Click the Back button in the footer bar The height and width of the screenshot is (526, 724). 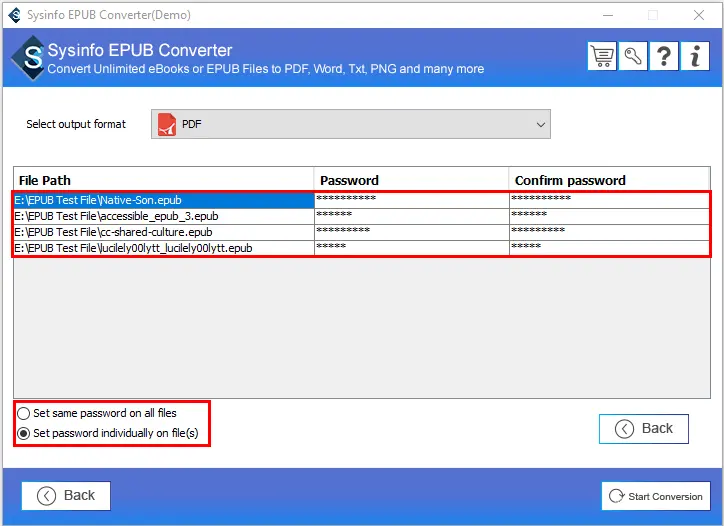click(66, 496)
